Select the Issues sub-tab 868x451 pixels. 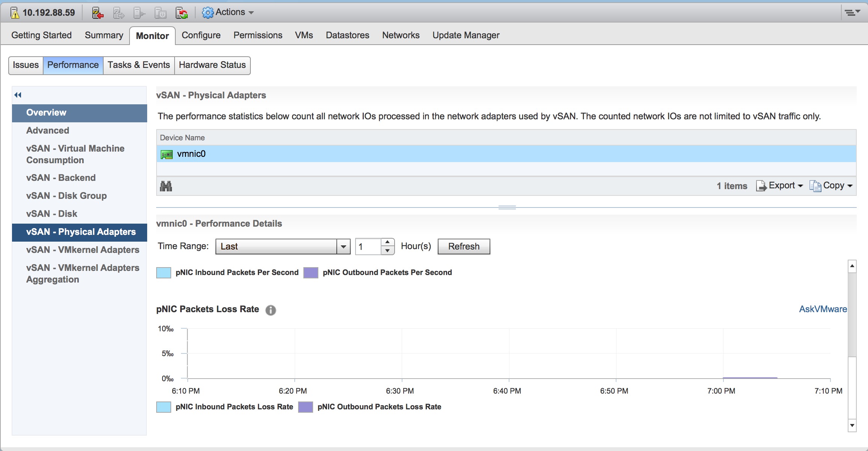coord(26,65)
